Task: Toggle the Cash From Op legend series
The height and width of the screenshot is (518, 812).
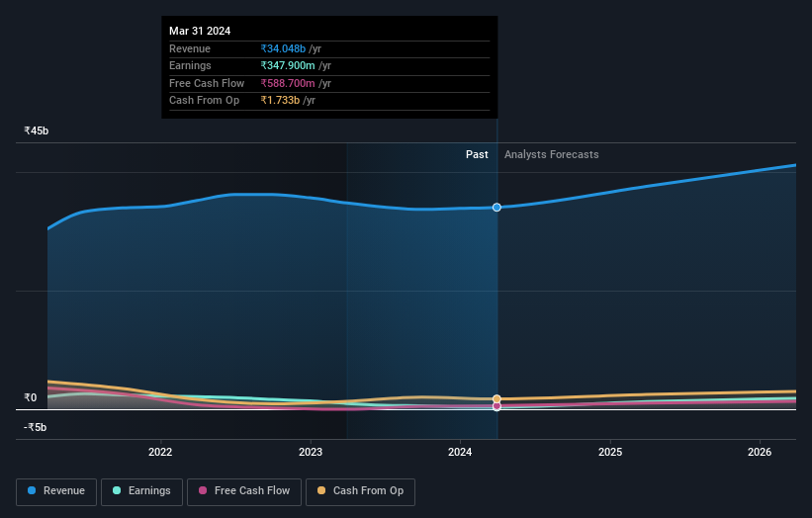Action: [x=360, y=491]
